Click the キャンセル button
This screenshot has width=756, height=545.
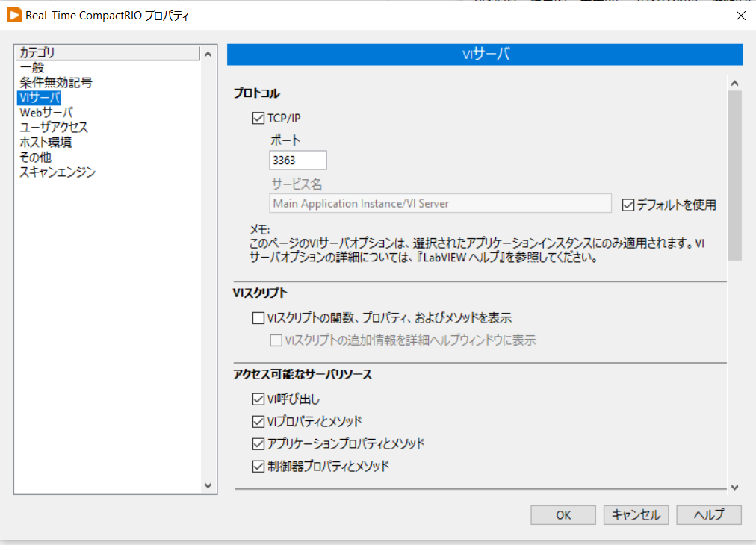pyautogui.click(x=636, y=515)
